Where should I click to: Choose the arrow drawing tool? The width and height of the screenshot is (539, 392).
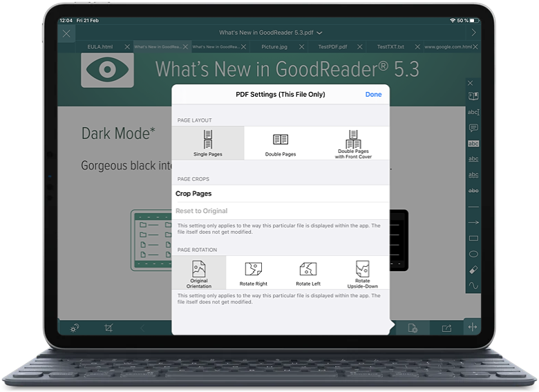[473, 223]
